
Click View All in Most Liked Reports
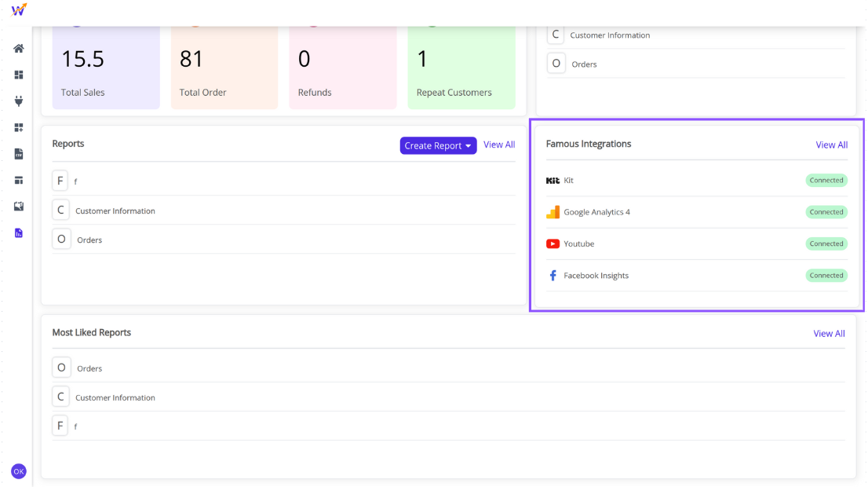(829, 334)
